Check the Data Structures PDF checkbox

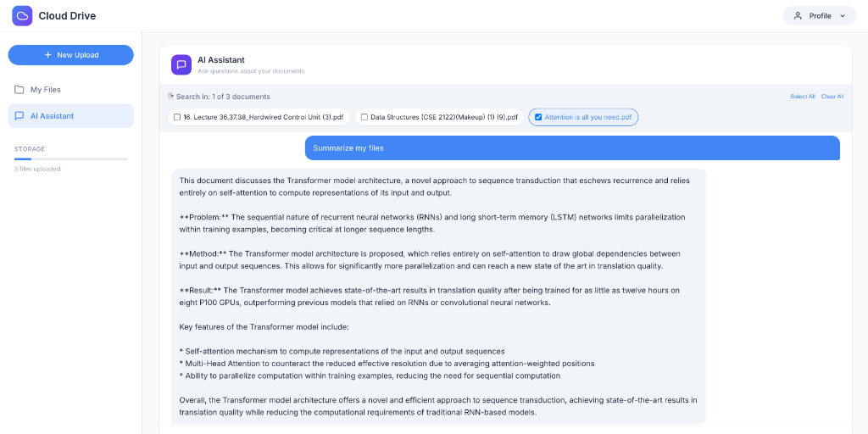click(x=364, y=117)
